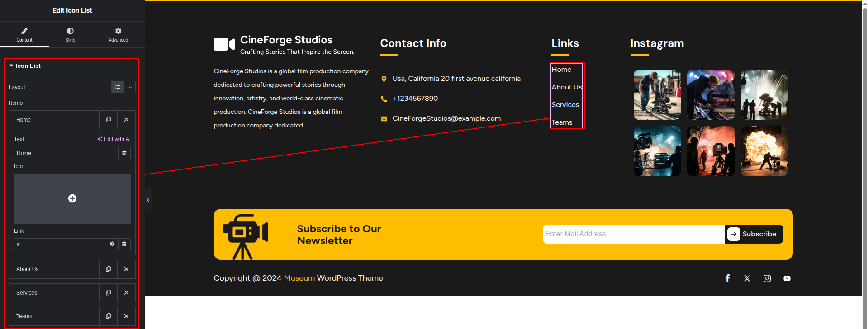
Task: Hide the editor panel with collapse arrow
Action: [x=148, y=200]
